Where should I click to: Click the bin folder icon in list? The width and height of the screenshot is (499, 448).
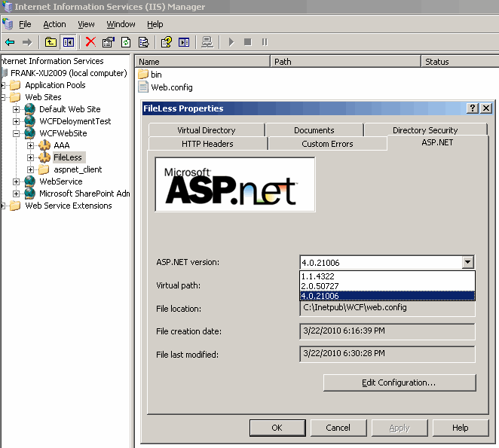[143, 74]
